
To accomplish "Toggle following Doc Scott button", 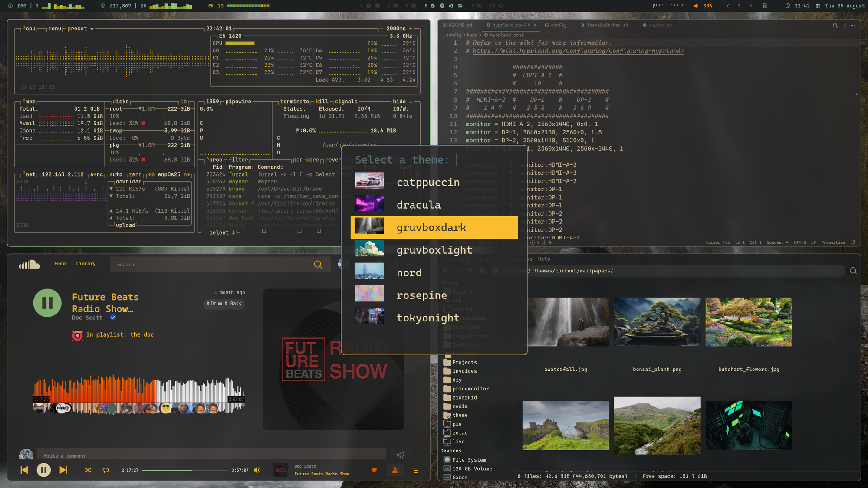I will pyautogui.click(x=395, y=470).
